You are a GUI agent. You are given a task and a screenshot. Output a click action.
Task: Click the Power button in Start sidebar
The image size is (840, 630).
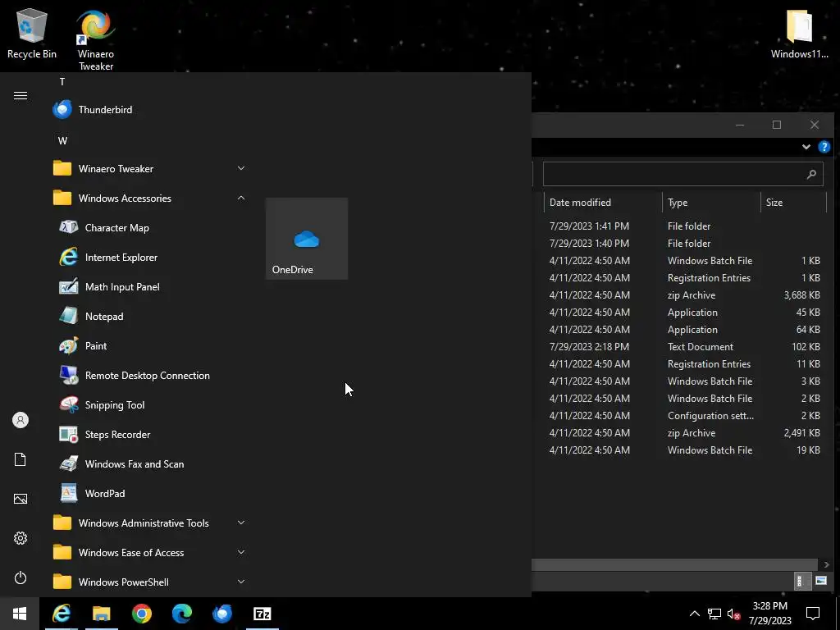pos(21,577)
